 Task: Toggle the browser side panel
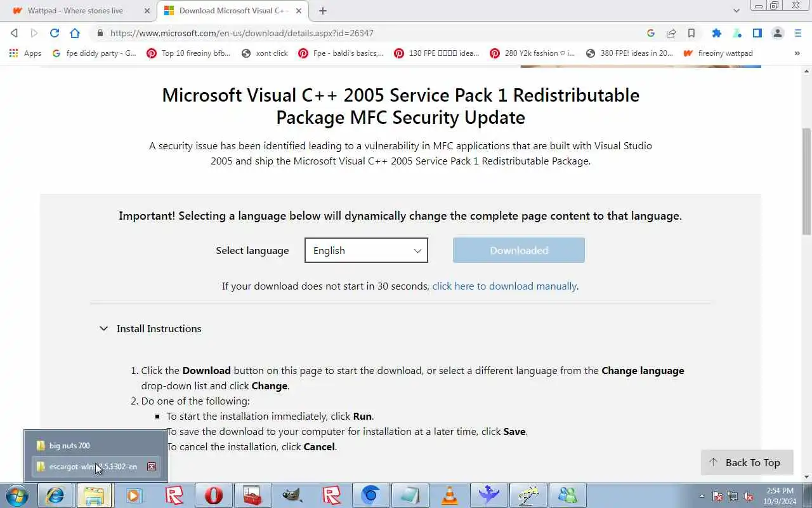[x=757, y=33]
